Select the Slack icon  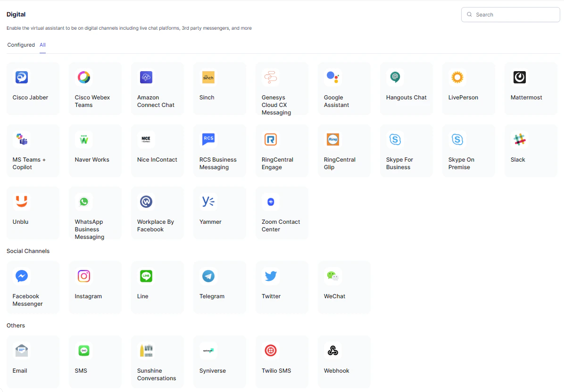click(519, 139)
